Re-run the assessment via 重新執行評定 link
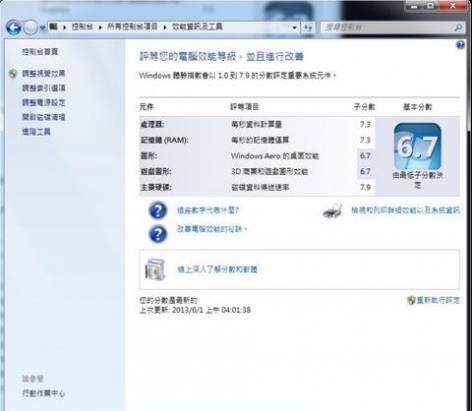 [438, 300]
